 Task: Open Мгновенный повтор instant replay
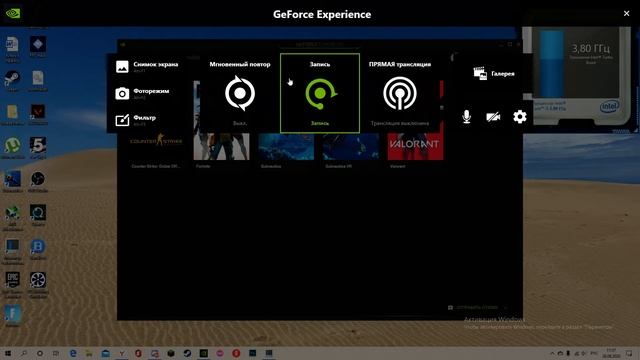click(240, 93)
